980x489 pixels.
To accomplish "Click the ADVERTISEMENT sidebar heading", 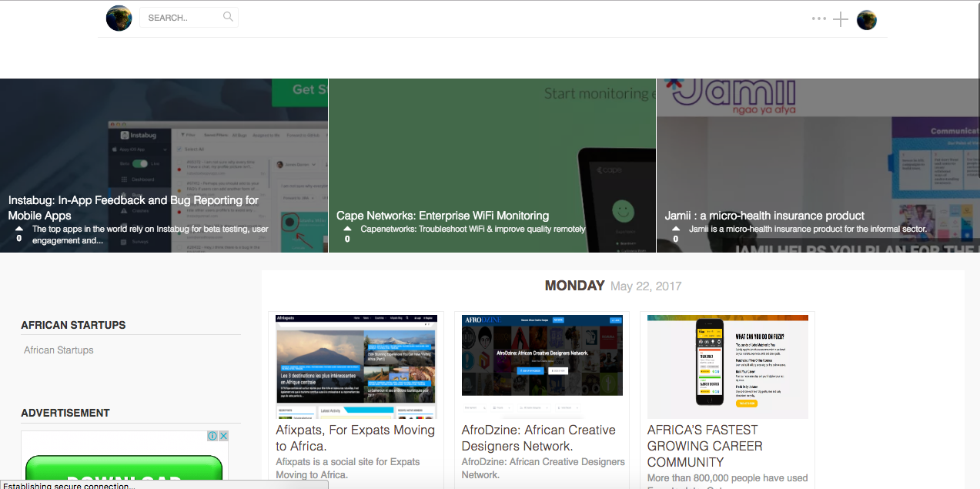I will (65, 413).
